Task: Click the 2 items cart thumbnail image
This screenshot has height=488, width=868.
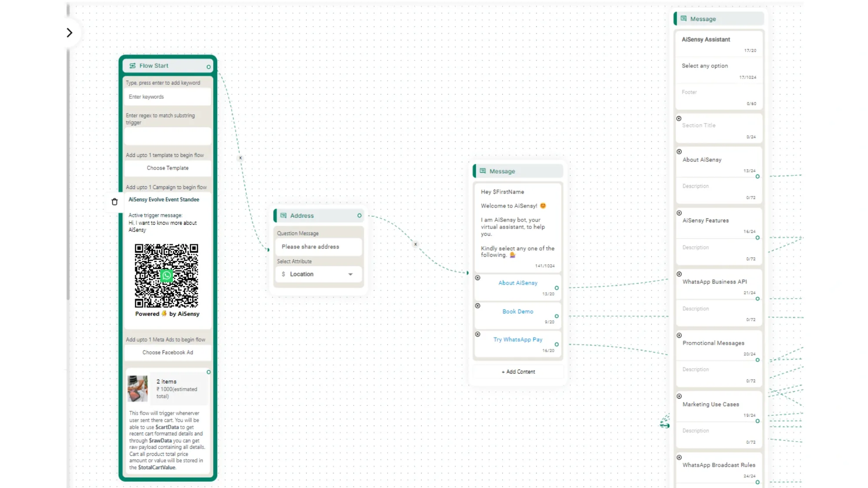Action: pyautogui.click(x=138, y=388)
